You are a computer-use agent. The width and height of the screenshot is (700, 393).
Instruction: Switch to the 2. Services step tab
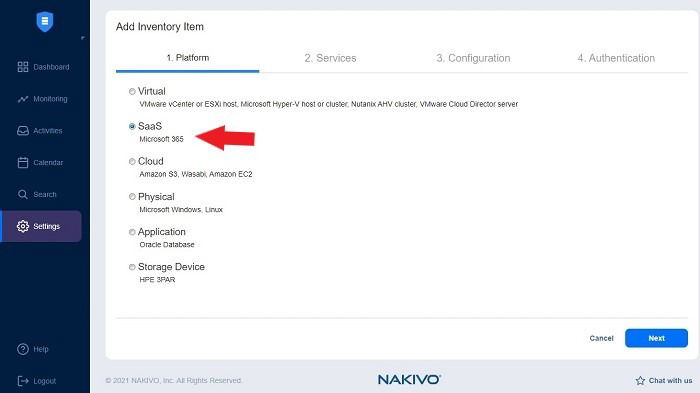(x=330, y=58)
